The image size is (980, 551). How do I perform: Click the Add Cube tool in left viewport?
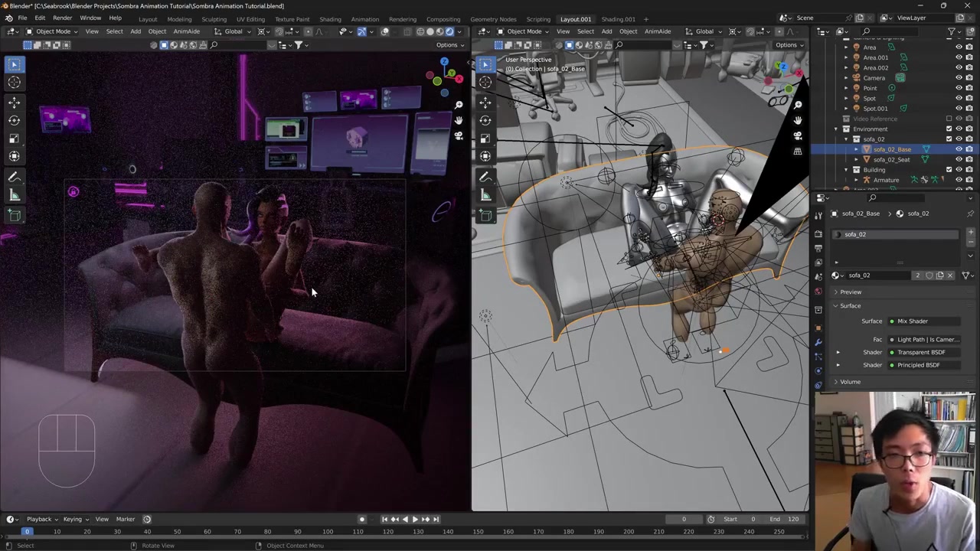click(14, 215)
